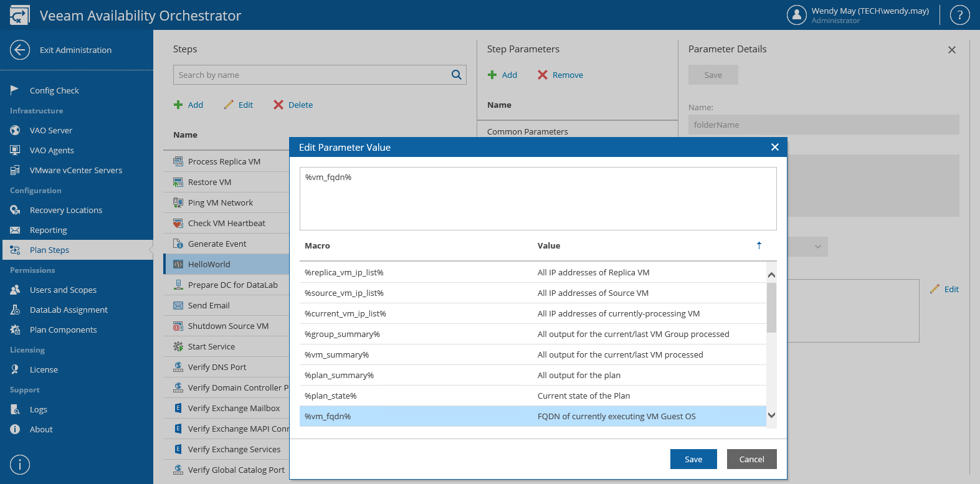Click the circular info icon at sidebar bottom
The width and height of the screenshot is (980, 484).
pos(20,465)
